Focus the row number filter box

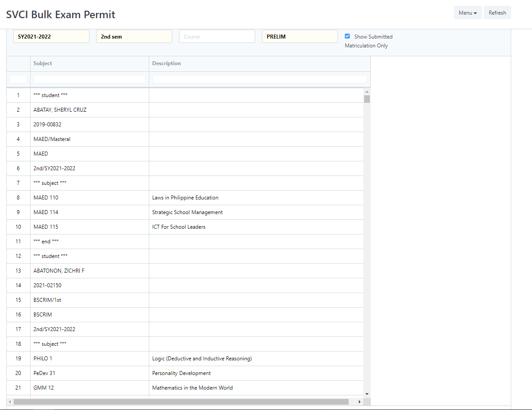pos(18,79)
